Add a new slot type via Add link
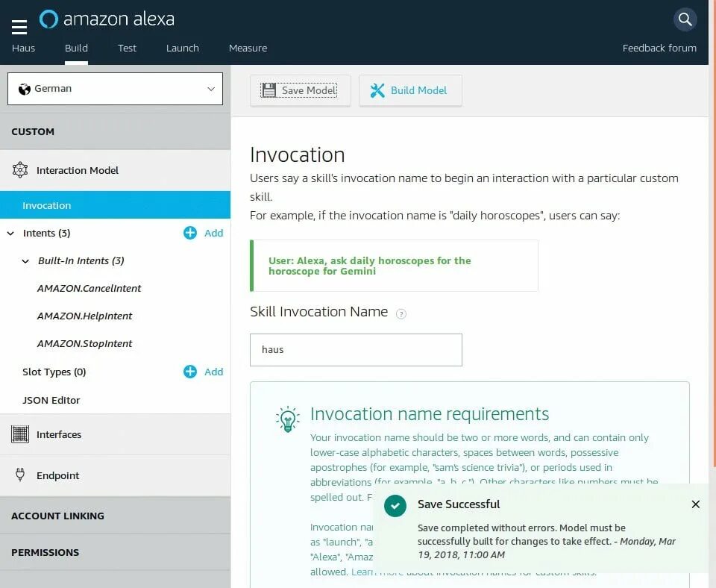Image resolution: width=716 pixels, height=588 pixels. pyautogui.click(x=214, y=372)
